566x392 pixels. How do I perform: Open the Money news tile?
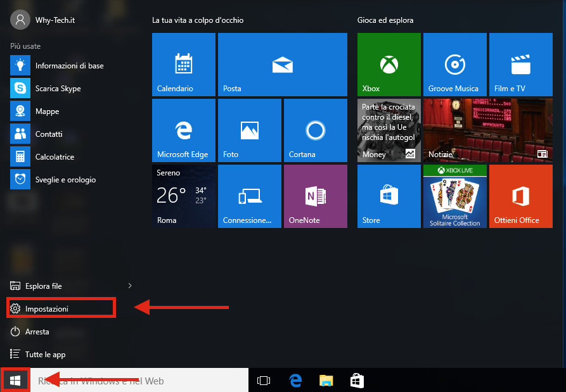click(389, 130)
